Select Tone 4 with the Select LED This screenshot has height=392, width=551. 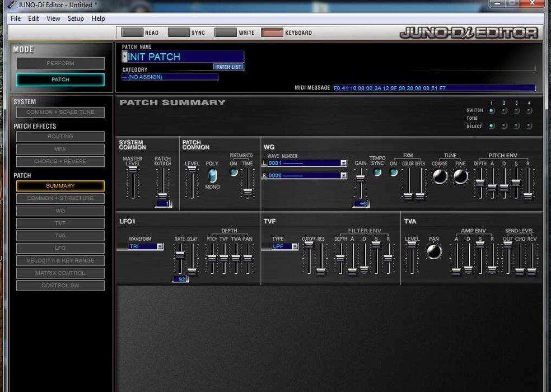point(529,126)
